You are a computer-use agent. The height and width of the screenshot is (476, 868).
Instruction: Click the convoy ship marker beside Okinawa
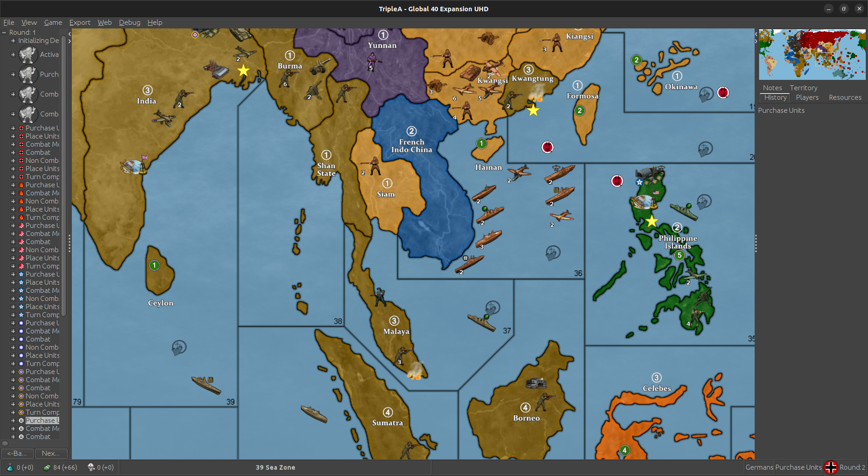(706, 94)
